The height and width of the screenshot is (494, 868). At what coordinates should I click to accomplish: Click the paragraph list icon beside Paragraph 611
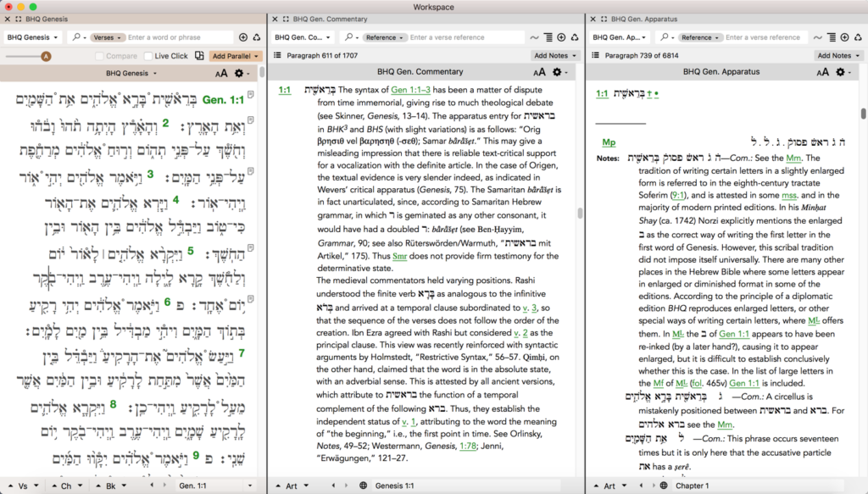tap(277, 55)
